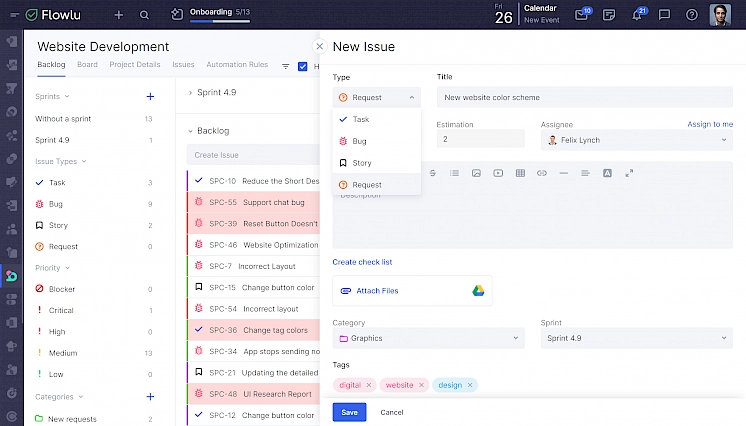Click the insert image icon in editor
The image size is (746, 426).
tap(476, 173)
